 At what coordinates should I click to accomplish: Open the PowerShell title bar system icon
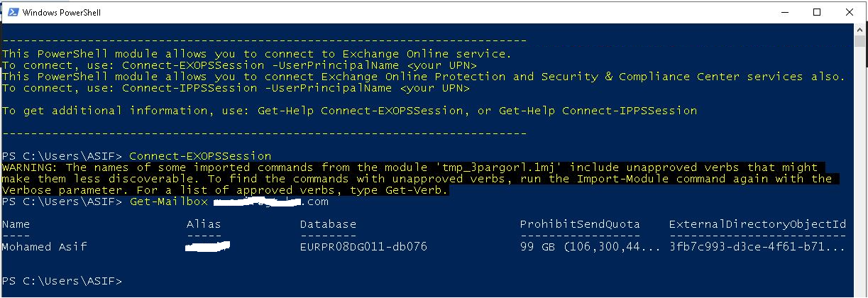tap(11, 12)
